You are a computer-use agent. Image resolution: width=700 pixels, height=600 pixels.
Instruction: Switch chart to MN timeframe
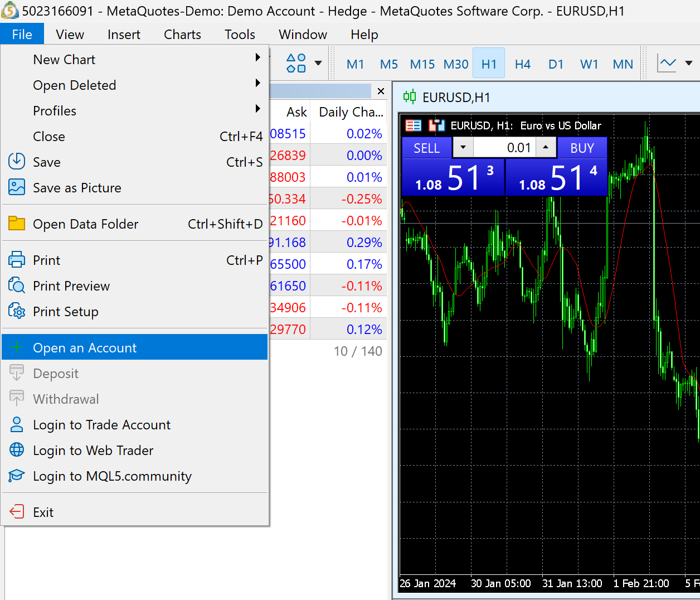point(623,64)
